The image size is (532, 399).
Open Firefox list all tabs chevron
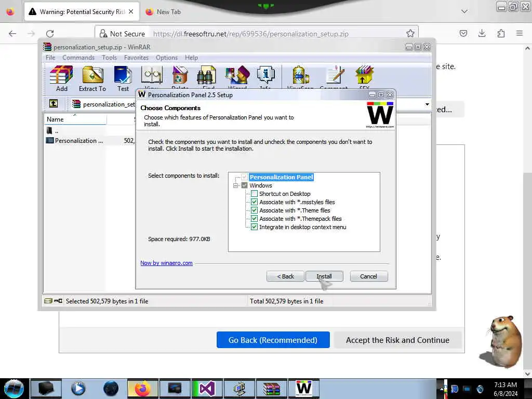coord(464,11)
